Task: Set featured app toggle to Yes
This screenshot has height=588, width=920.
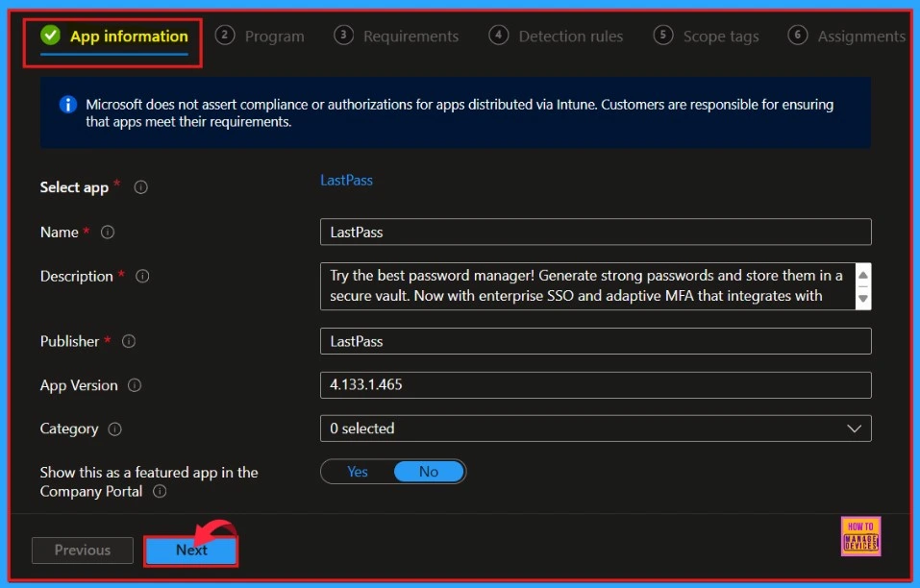Action: tap(358, 472)
